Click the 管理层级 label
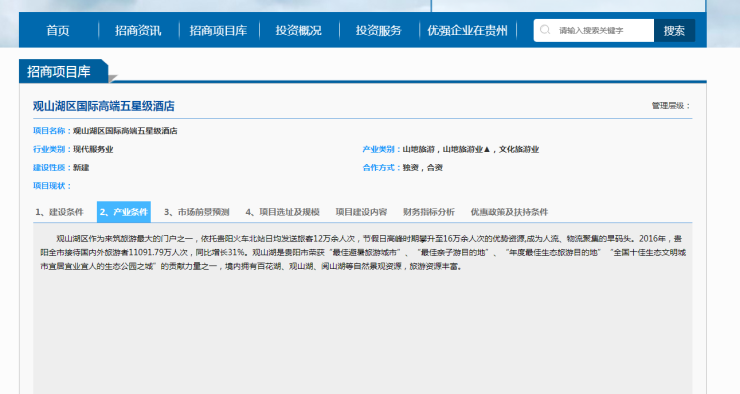 point(670,106)
